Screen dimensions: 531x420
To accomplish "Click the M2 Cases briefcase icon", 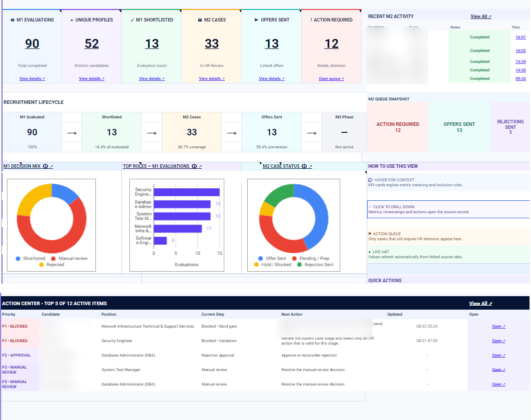I will point(200,20).
